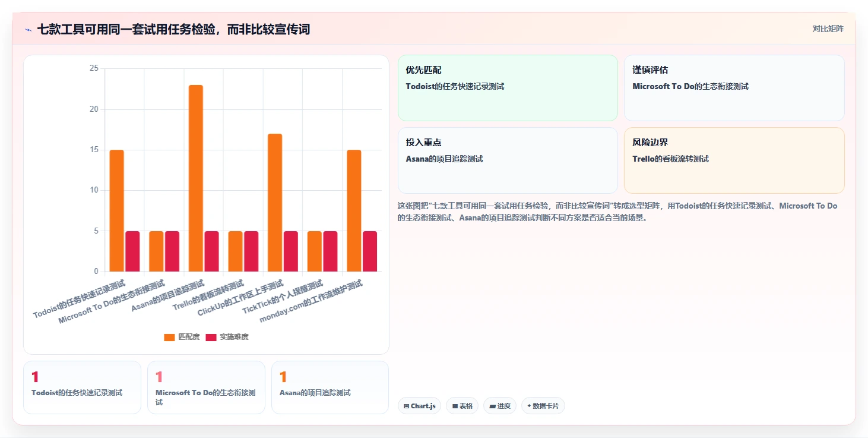Click the red 实施难度 bar for Trello
Image resolution: width=868 pixels, height=438 pixels.
point(251,251)
